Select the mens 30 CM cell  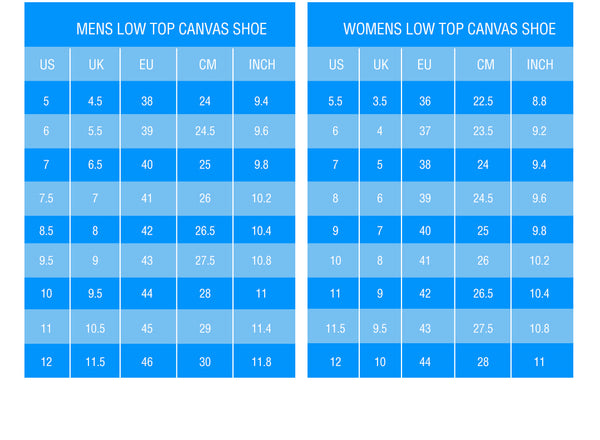[x=205, y=361]
